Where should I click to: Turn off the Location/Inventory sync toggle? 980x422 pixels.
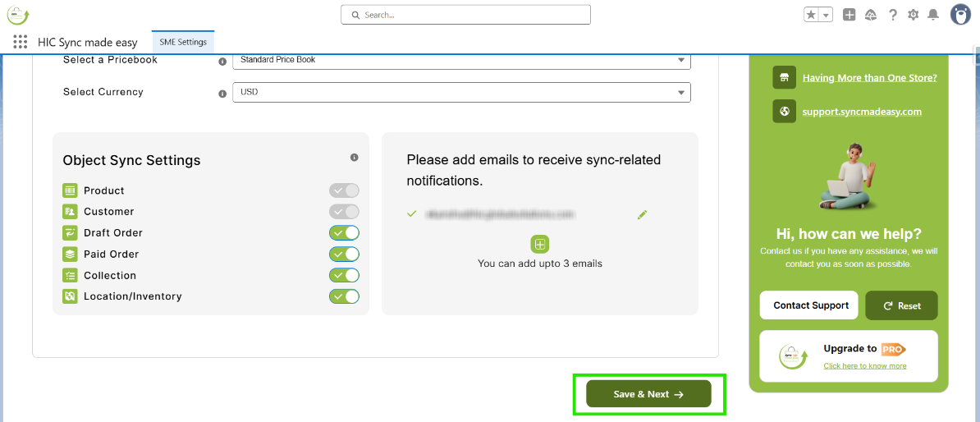pyautogui.click(x=344, y=296)
